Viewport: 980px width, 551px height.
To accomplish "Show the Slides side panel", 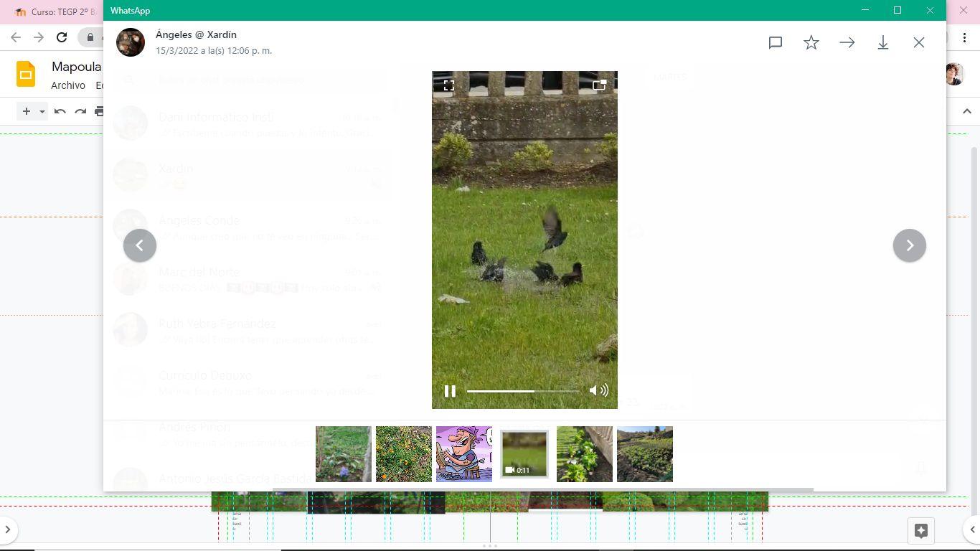I will pyautogui.click(x=973, y=530).
